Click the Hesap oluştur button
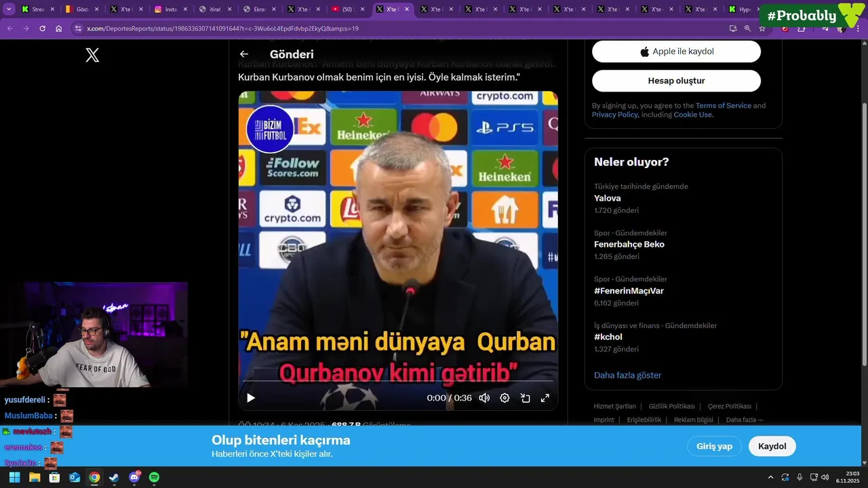Screen dimensions: 868x488 pos(676,81)
